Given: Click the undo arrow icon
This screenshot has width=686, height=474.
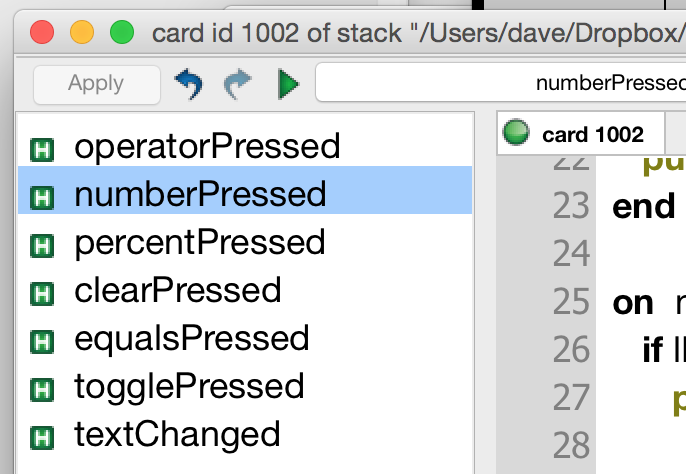Looking at the screenshot, I should pos(188,84).
